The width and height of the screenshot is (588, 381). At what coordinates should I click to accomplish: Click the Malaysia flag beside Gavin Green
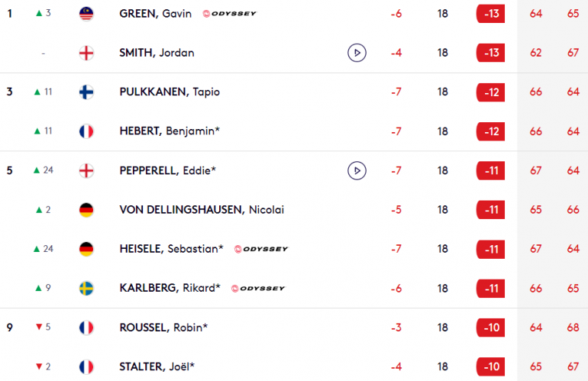click(86, 14)
